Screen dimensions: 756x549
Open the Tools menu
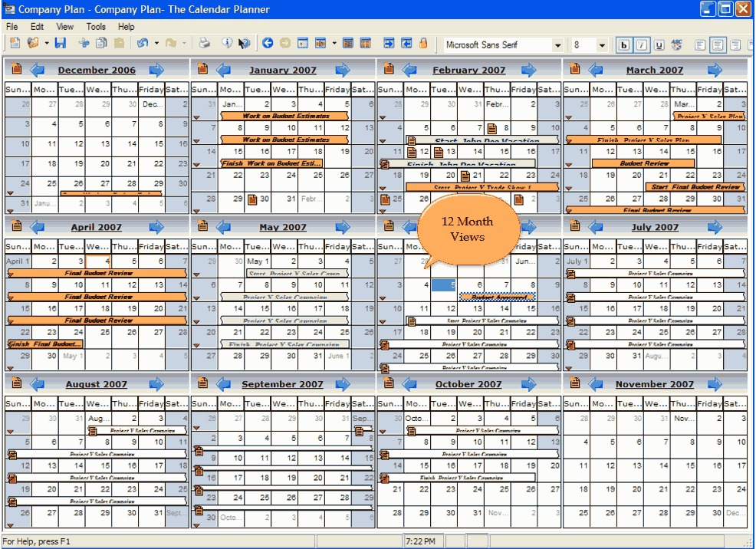96,27
